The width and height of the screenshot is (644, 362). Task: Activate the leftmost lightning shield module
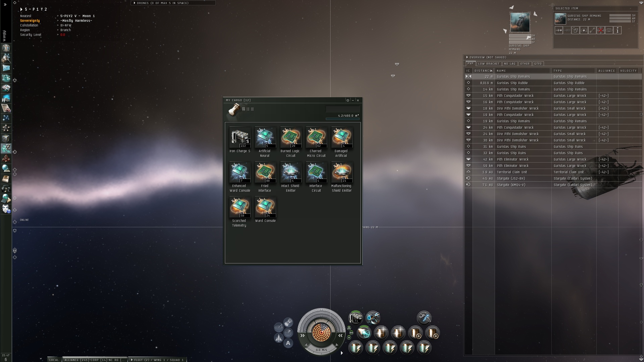tap(355, 348)
